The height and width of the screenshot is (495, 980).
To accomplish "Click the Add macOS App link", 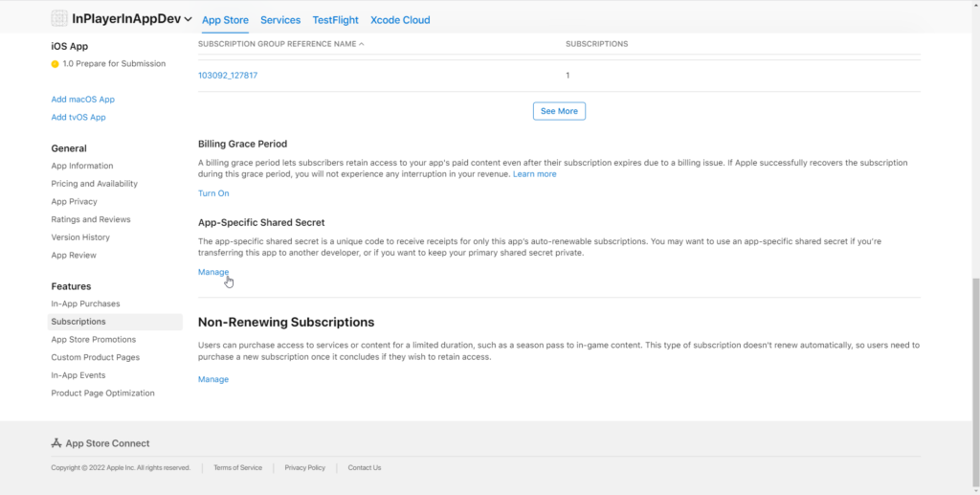I will [x=83, y=100].
